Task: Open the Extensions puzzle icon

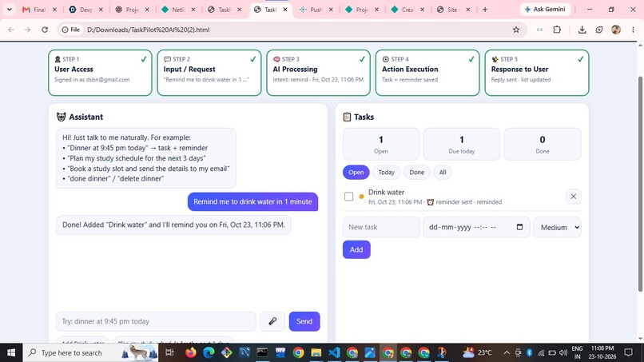Action: coord(557,30)
